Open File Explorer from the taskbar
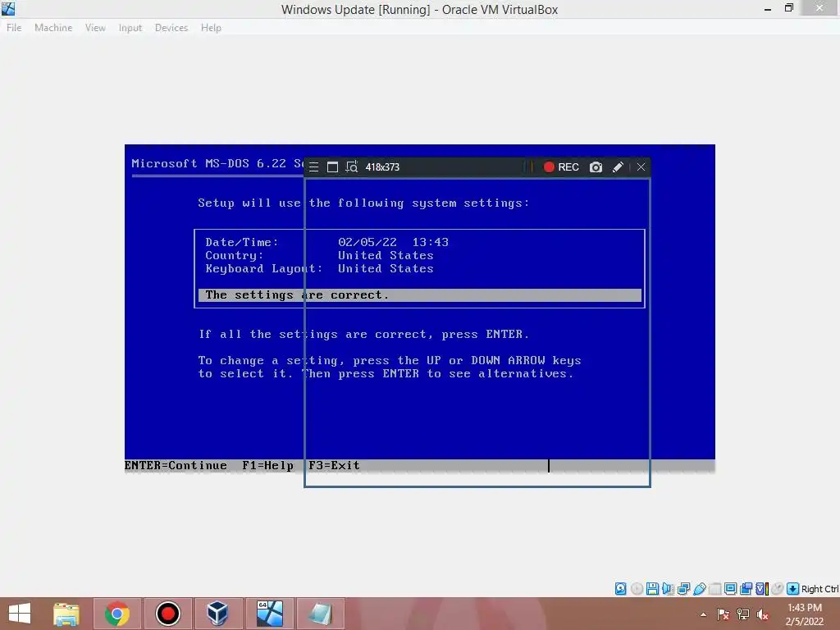 point(66,614)
